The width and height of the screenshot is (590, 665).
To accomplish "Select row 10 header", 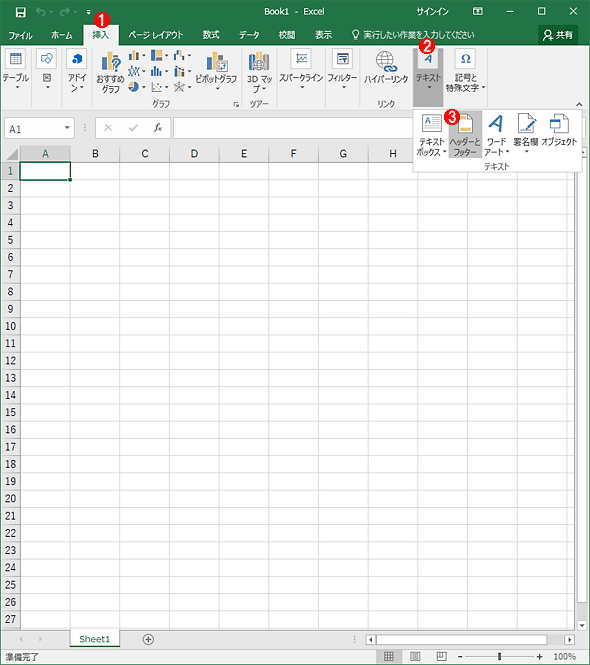I will (x=11, y=326).
